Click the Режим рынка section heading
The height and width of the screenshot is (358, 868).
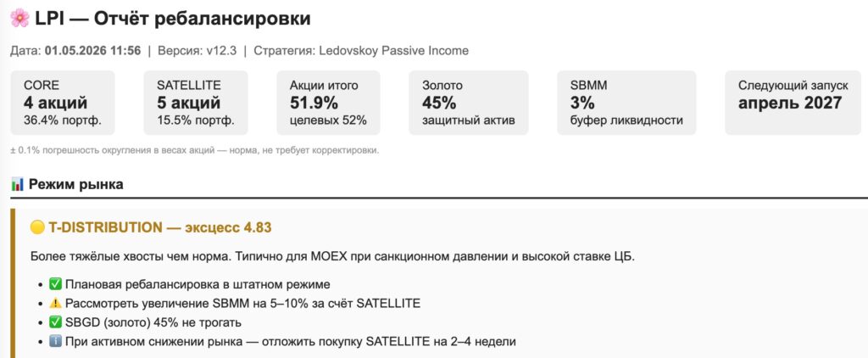point(75,185)
